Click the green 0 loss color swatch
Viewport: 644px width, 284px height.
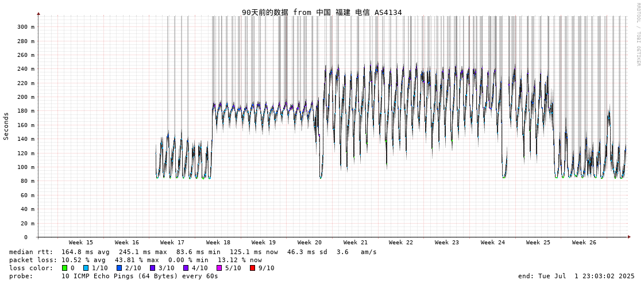pyautogui.click(x=64, y=268)
